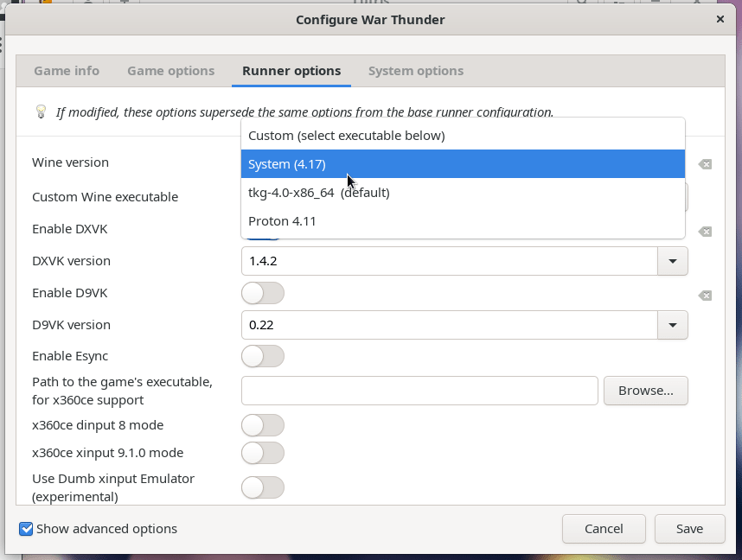Switch to the Game info tab

tap(67, 71)
